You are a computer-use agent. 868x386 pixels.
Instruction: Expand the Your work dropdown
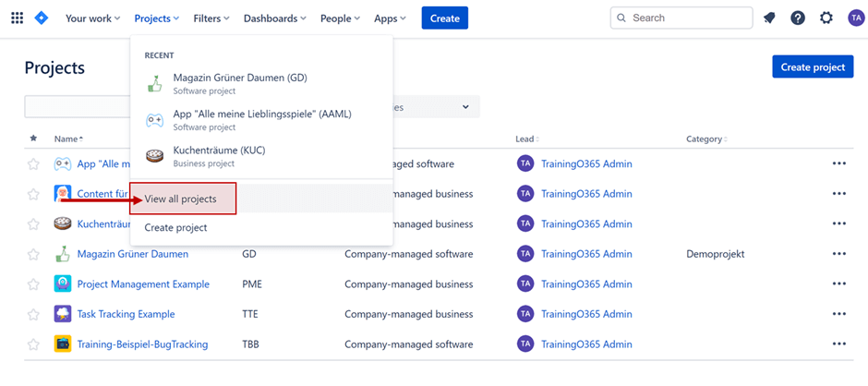point(92,18)
